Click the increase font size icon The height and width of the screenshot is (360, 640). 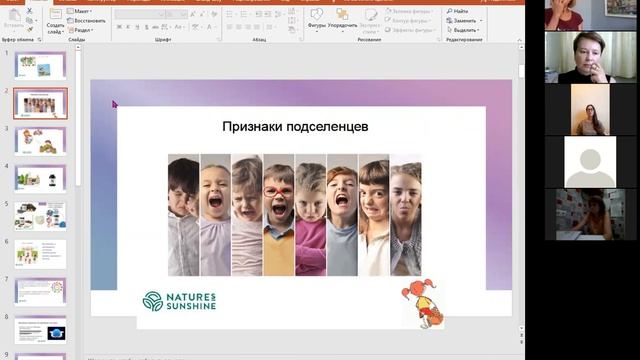tap(193, 14)
